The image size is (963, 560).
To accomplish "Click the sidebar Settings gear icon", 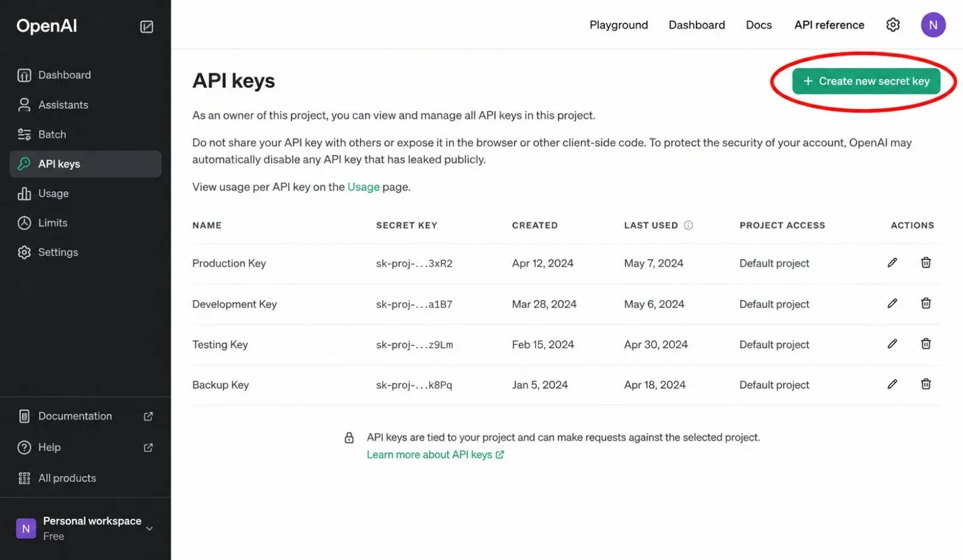I will [24, 252].
